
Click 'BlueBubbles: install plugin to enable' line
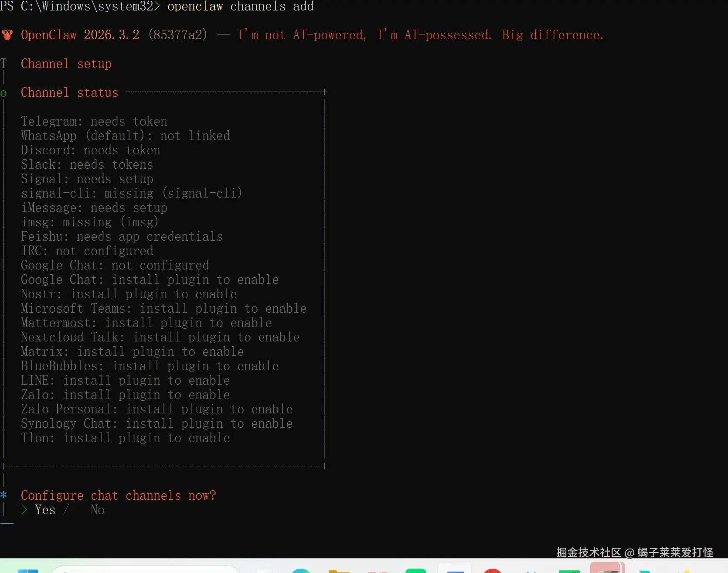pos(150,366)
